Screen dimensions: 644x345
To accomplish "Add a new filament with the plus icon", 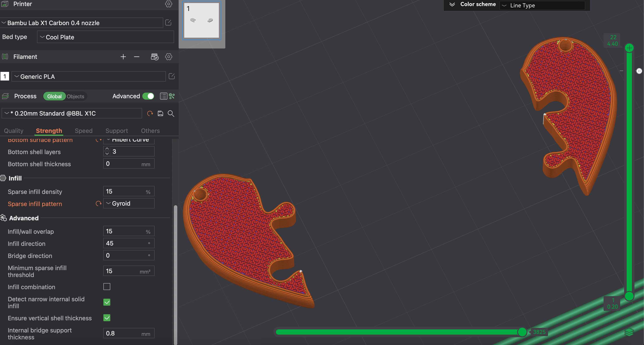I will pyautogui.click(x=123, y=57).
